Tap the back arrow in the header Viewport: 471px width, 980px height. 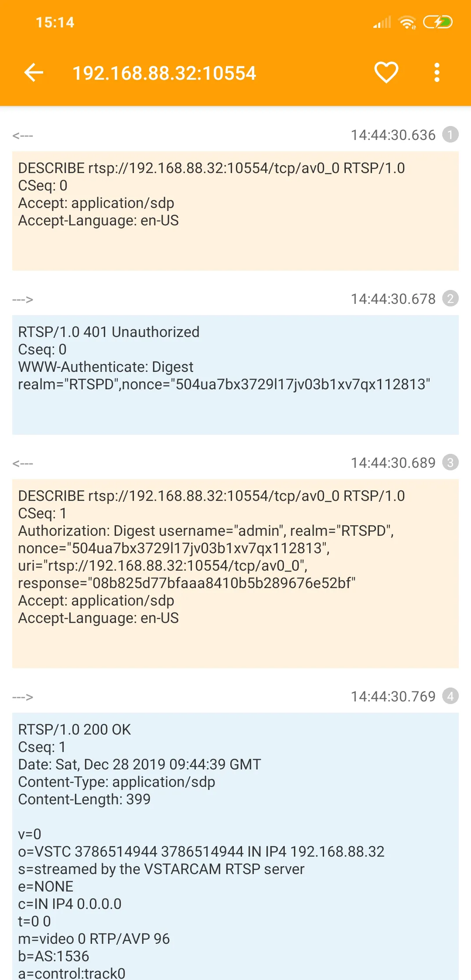coord(34,72)
